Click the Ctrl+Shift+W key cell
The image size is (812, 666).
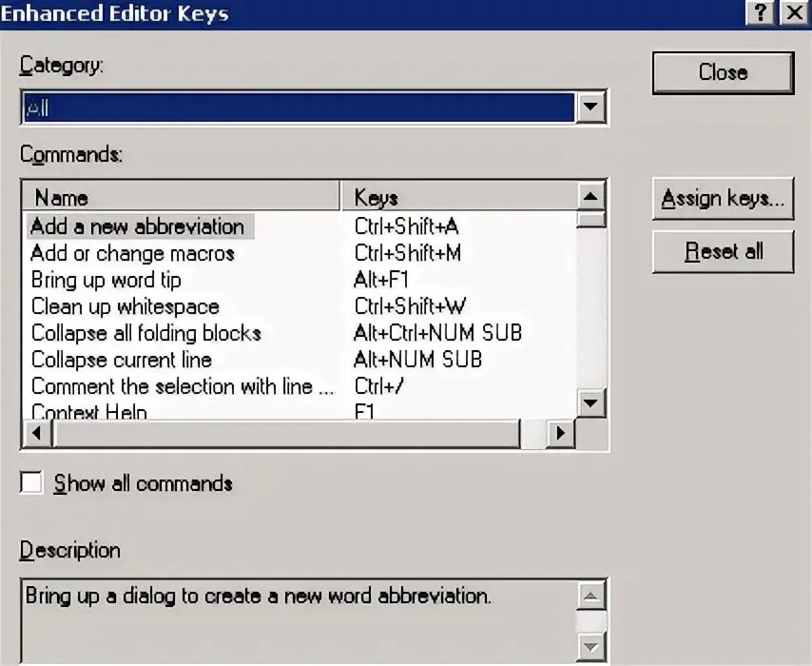click(x=410, y=306)
